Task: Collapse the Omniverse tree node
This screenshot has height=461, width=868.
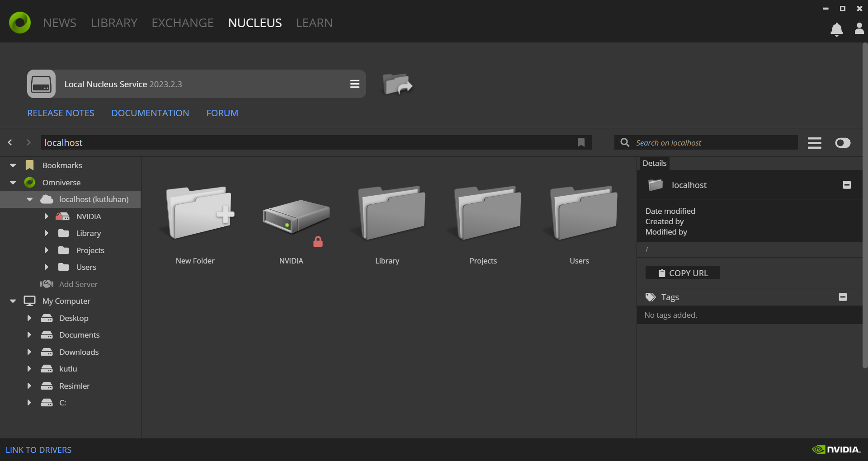Action: (x=13, y=183)
